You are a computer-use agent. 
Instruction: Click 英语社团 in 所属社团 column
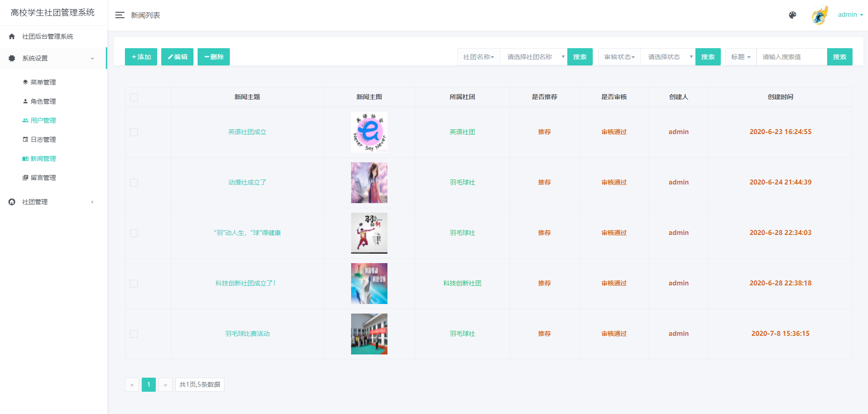462,132
